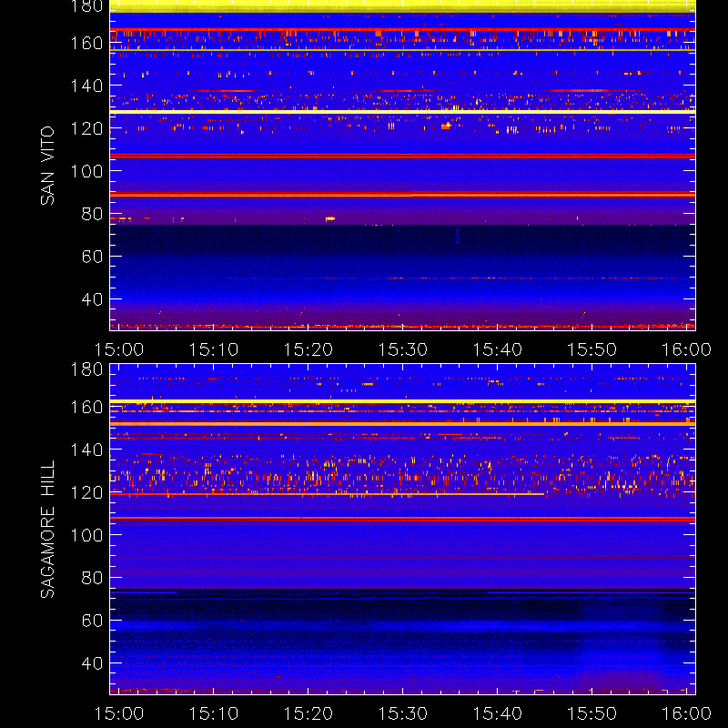Select the 40 tick label on San Vito axis
This screenshot has height=728, width=728.
[x=93, y=299]
